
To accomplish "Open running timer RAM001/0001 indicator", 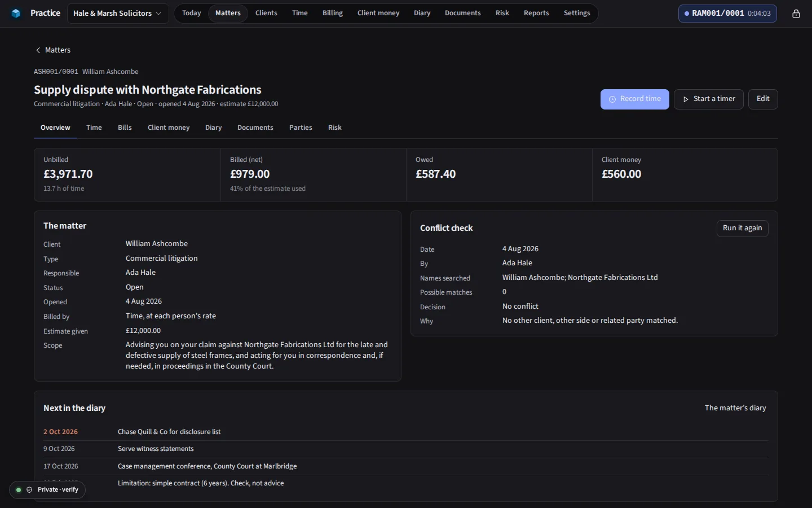I will pyautogui.click(x=727, y=14).
